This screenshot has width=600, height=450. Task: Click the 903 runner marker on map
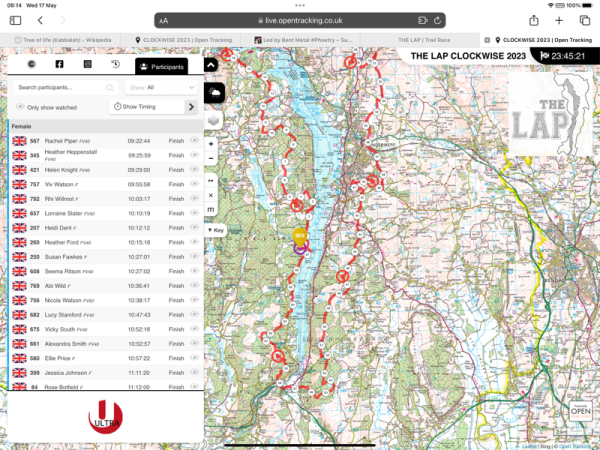(299, 237)
